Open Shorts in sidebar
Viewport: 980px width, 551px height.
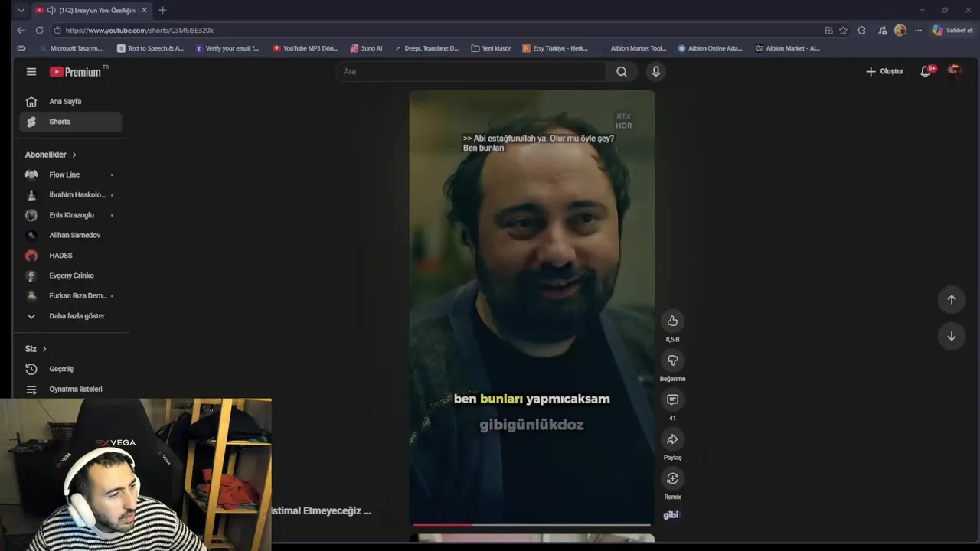coord(70,122)
